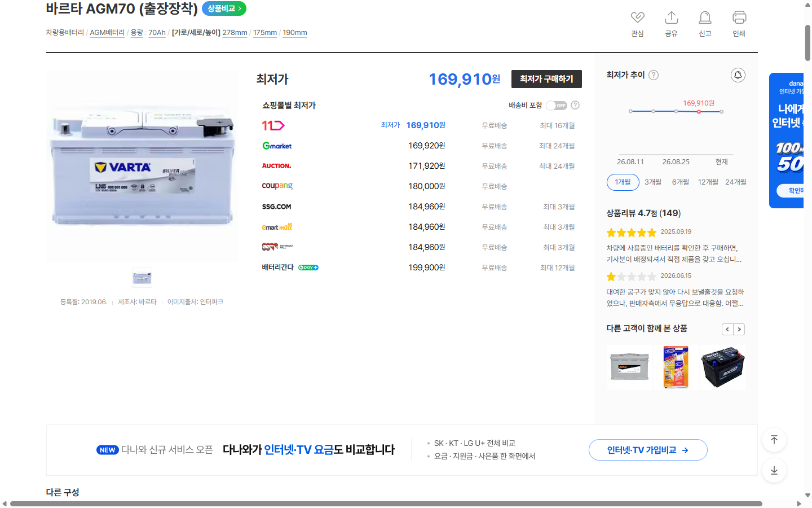Click help icon beside 배송비 포함 toggle

click(x=575, y=105)
